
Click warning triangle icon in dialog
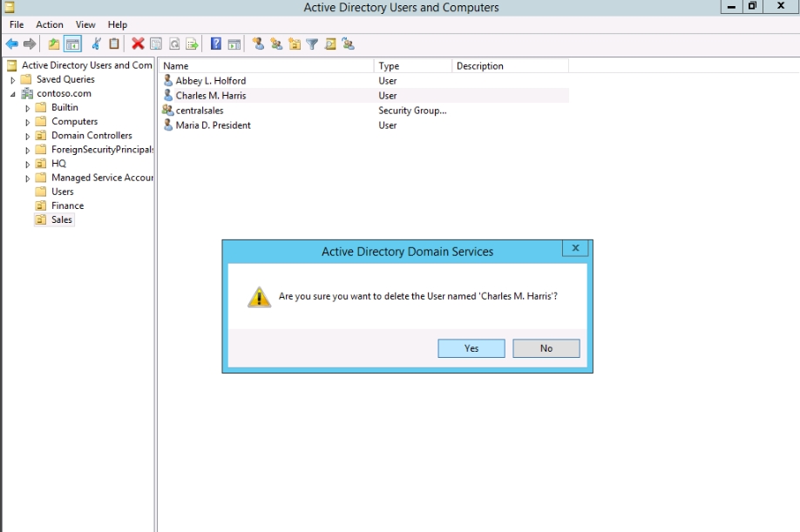(x=259, y=297)
